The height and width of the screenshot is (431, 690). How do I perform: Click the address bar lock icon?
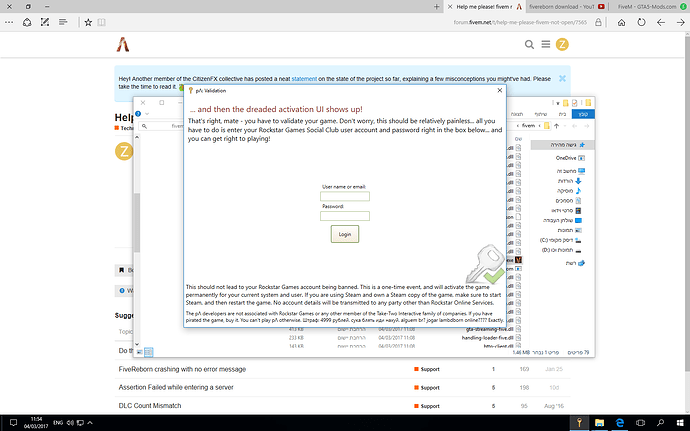(598, 22)
